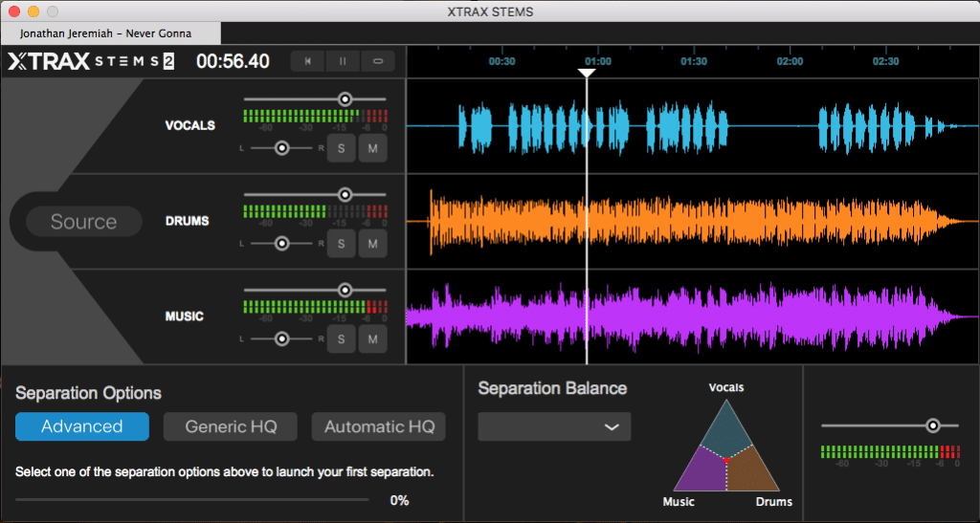This screenshot has width=980, height=523.
Task: Jump to 00:30 on the timeline ruler
Action: (501, 61)
